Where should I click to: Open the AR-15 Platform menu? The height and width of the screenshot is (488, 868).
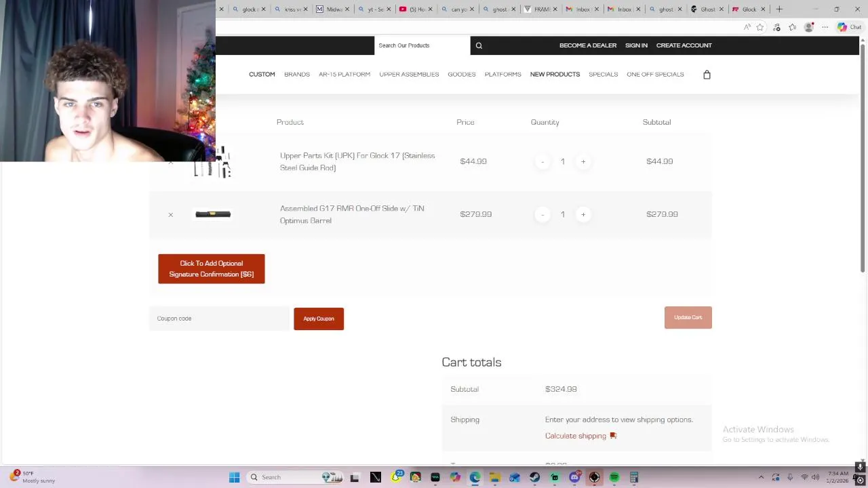344,75
